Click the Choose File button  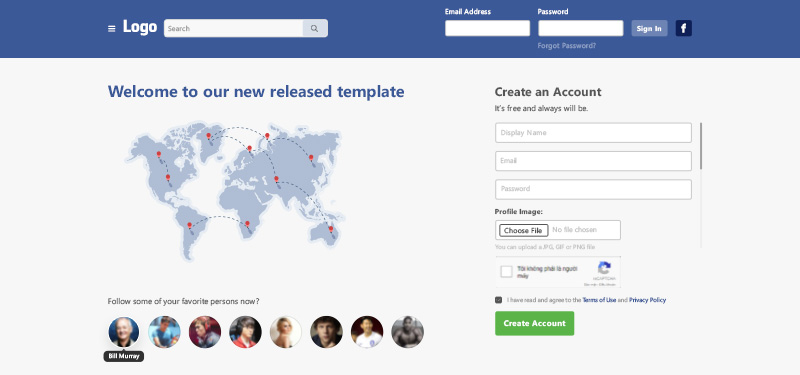click(523, 231)
